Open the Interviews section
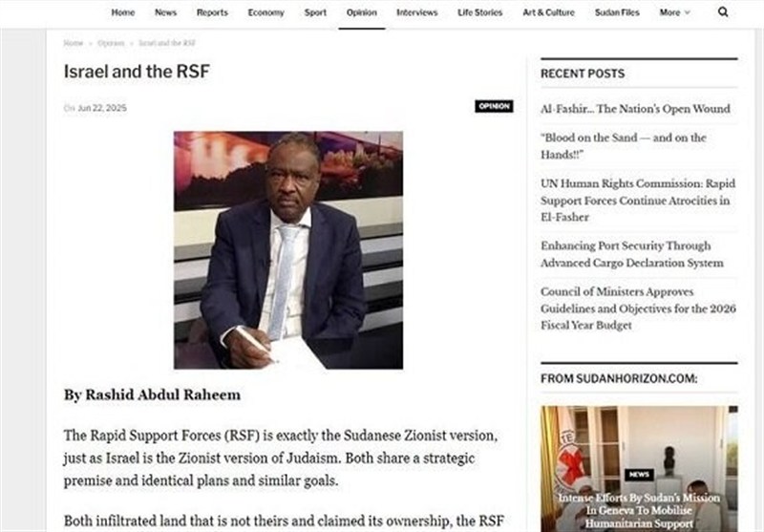Screen dimensions: 764x532 (417, 12)
